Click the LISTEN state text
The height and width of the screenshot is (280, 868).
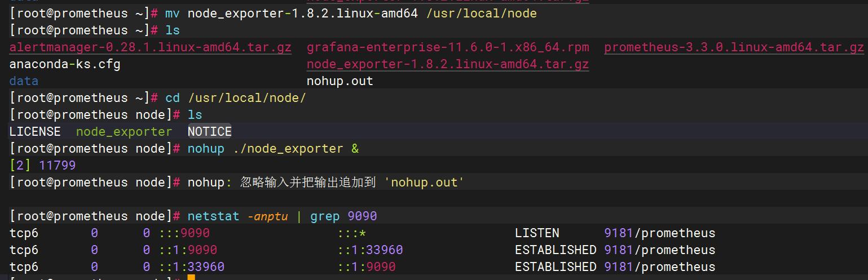coord(537,233)
